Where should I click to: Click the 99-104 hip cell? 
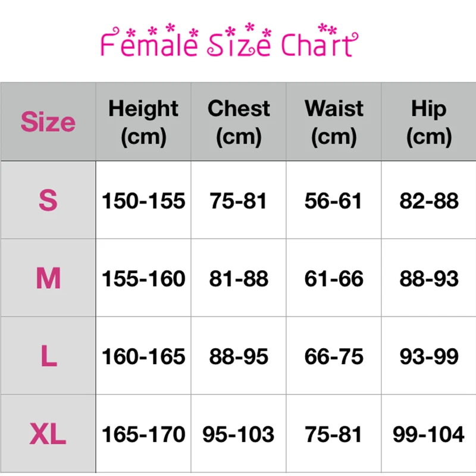coord(428,434)
